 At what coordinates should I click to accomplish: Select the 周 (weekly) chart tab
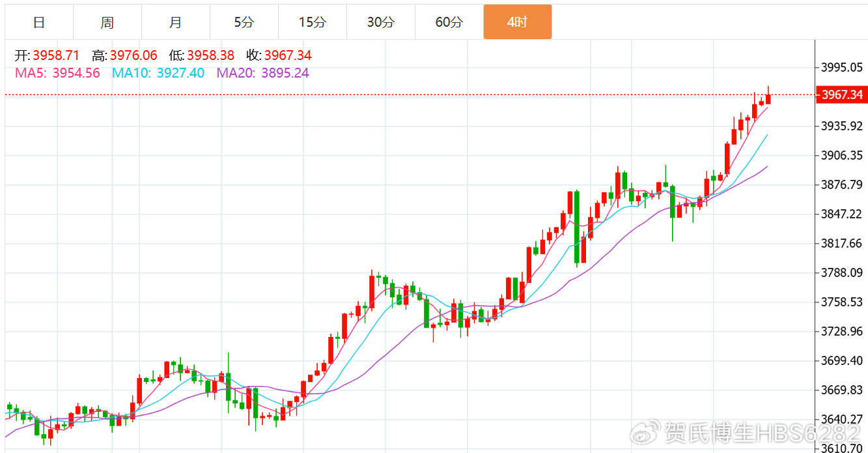(107, 22)
